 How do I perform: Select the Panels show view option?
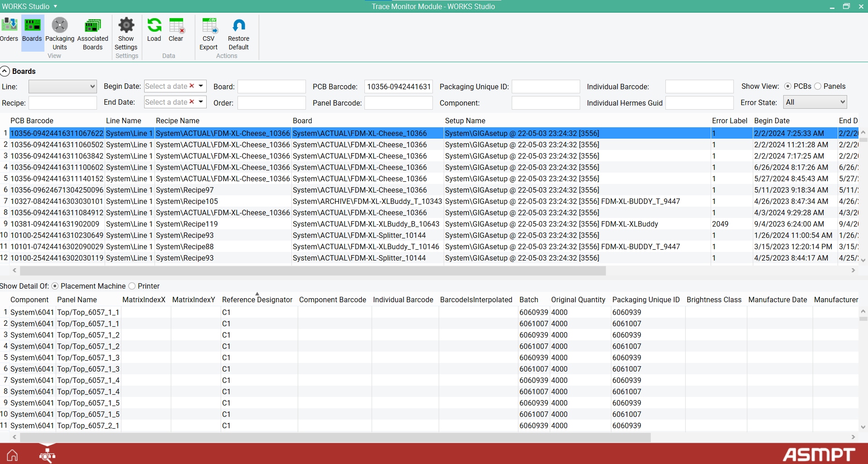tap(818, 86)
